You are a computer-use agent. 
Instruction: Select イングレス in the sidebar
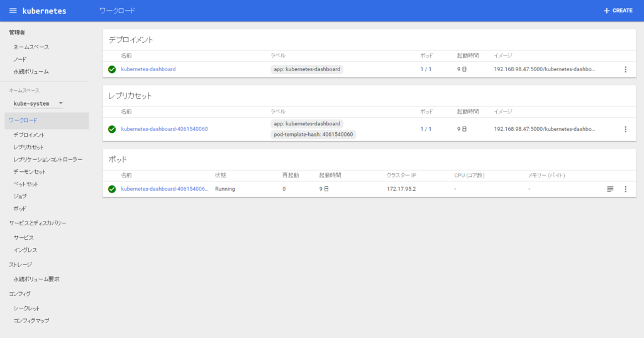pos(25,250)
